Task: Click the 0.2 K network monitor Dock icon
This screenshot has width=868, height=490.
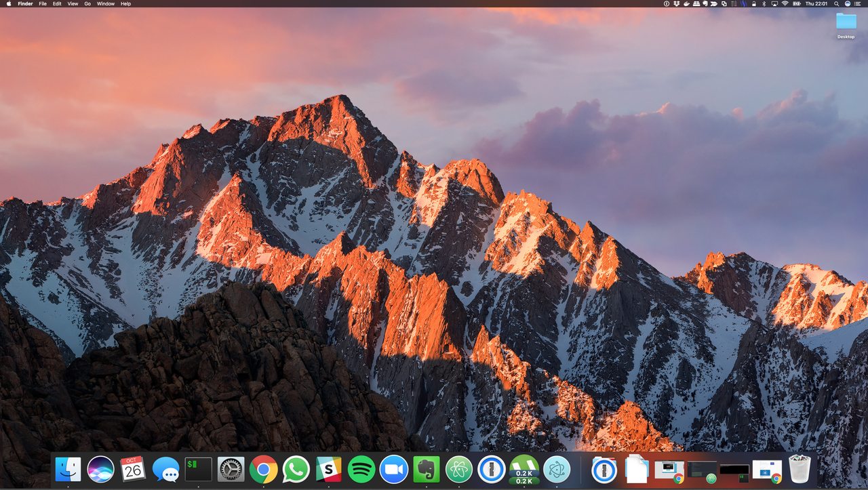Action: pyautogui.click(x=524, y=470)
